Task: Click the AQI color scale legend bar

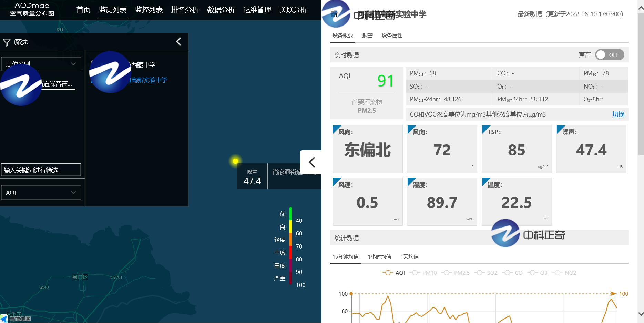Action: coord(291,245)
